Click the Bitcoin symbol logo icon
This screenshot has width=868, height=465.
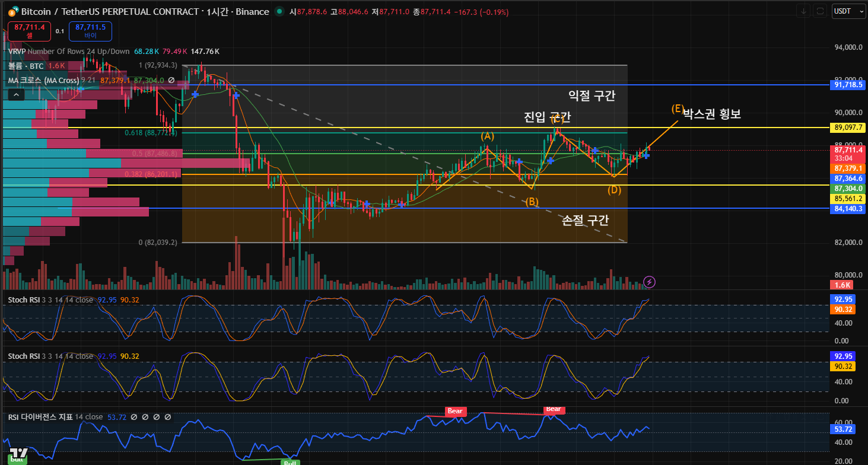click(x=12, y=12)
